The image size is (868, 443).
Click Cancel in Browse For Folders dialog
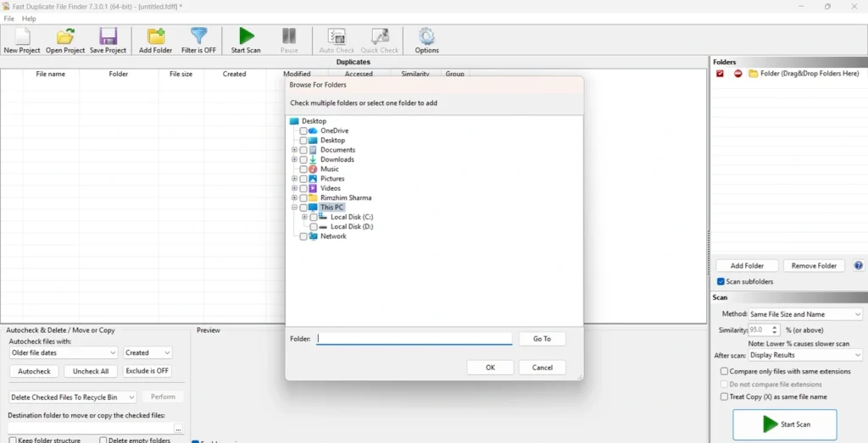pyautogui.click(x=542, y=368)
